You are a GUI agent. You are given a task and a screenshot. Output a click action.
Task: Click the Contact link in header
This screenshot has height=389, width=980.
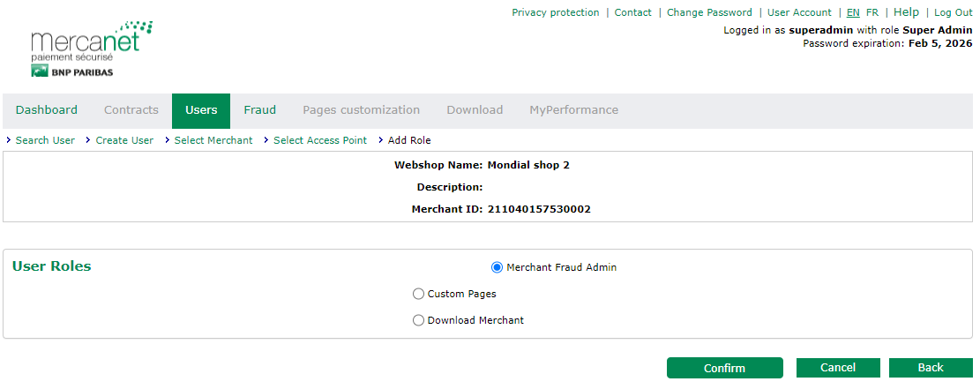coord(632,12)
